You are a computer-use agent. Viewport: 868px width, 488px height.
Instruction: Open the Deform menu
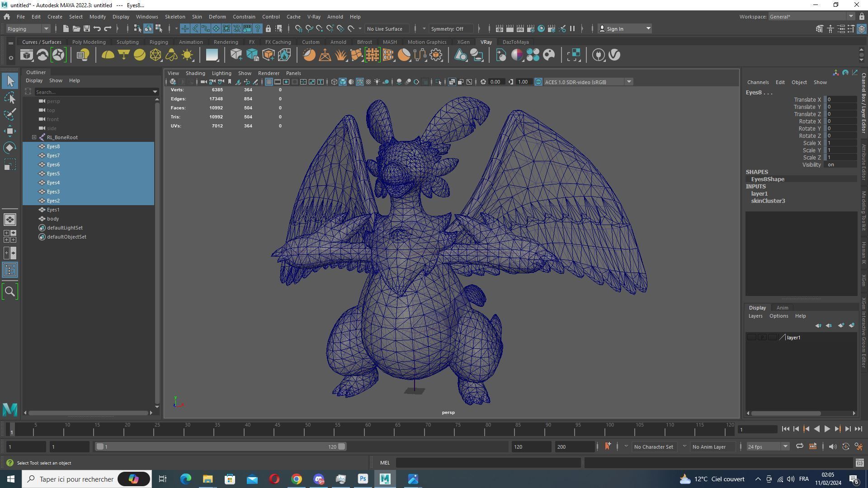coord(217,17)
